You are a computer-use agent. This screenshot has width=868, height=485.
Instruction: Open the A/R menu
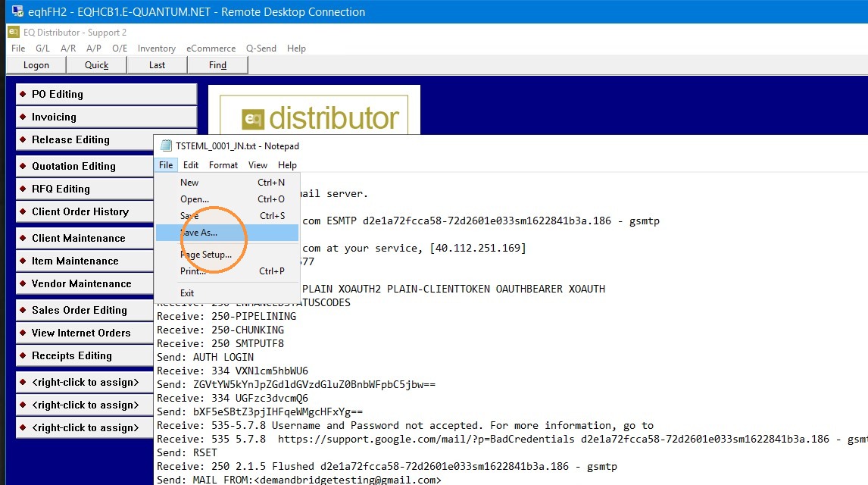68,48
